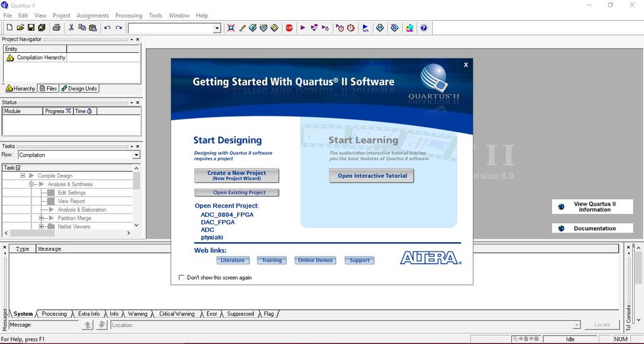
Task: Switch to the Files tab
Action: [48, 88]
